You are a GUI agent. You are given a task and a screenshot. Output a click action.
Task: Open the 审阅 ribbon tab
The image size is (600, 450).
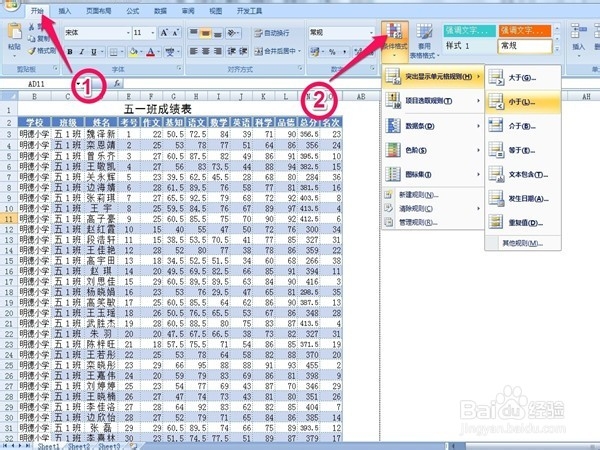point(188,11)
